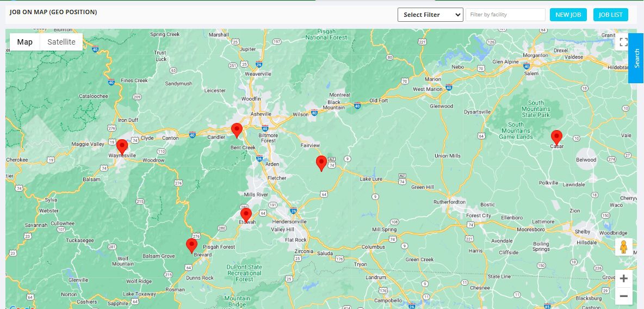
Task: Click the Columbus label on map
Action: coord(373,247)
